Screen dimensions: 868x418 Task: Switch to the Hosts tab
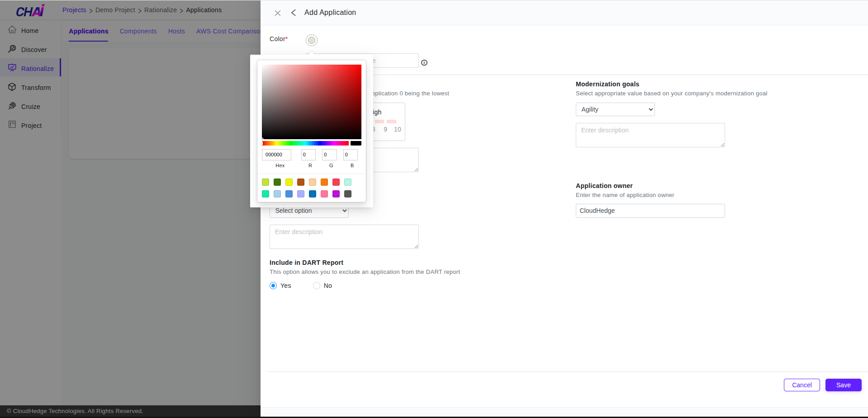tap(176, 31)
